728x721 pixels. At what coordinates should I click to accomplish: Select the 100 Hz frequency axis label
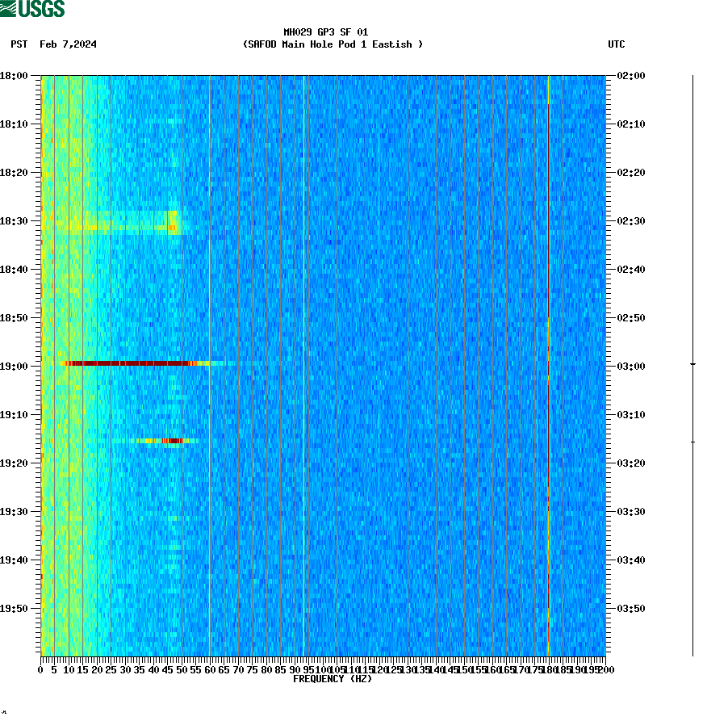pyautogui.click(x=321, y=669)
